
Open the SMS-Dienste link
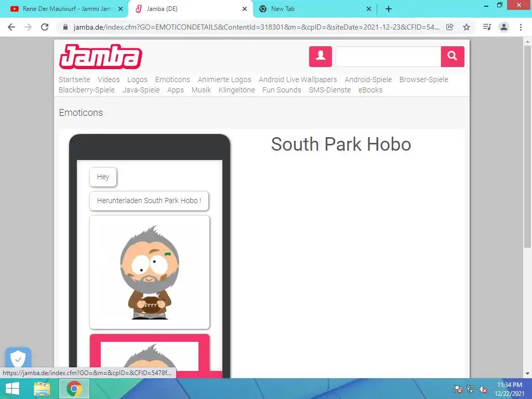330,90
